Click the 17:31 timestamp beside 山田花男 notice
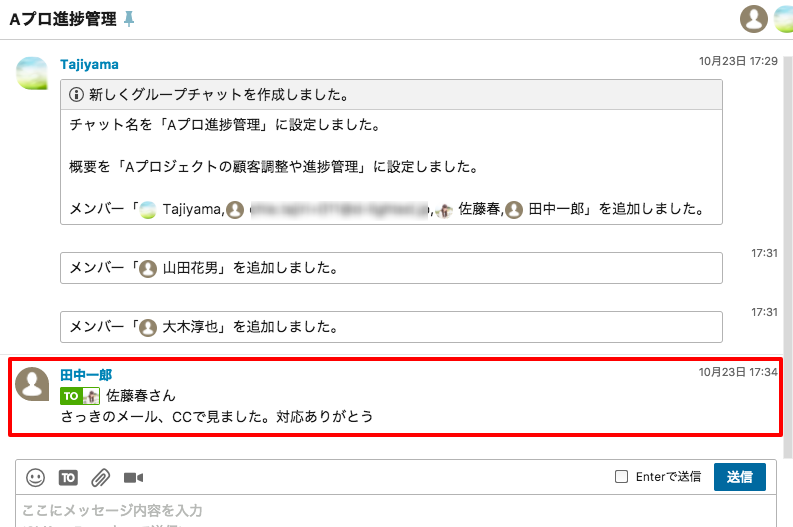The image size is (793, 527). [x=764, y=253]
